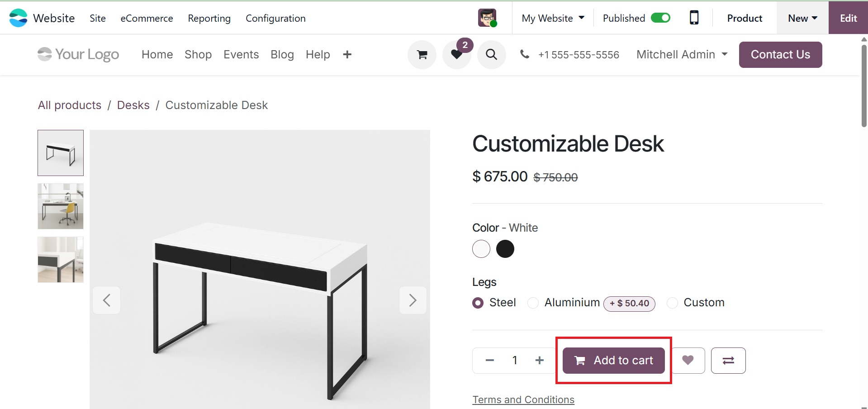Add product to wishlist with heart button
Screen dimensions: 868x409
[688, 360]
